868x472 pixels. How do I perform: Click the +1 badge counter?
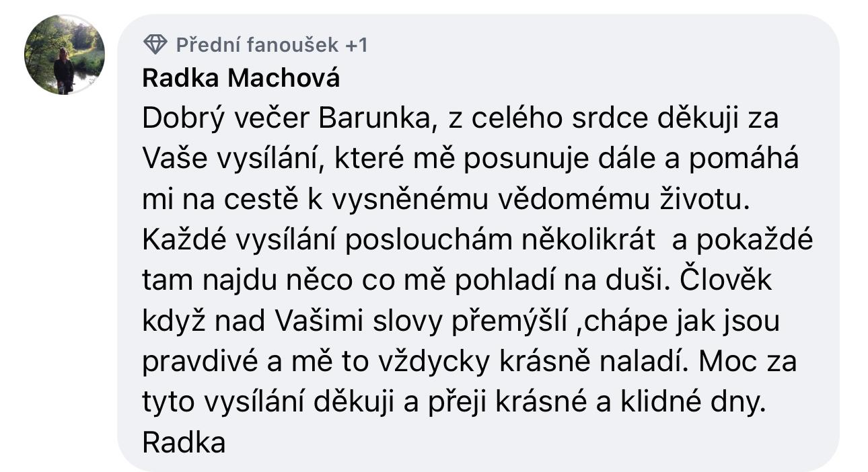click(x=357, y=45)
